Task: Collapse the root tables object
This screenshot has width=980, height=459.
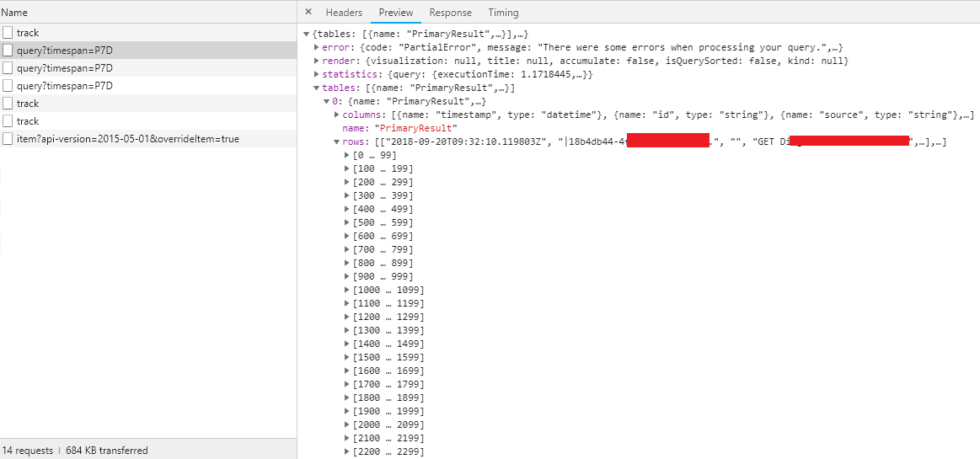Action: 306,34
